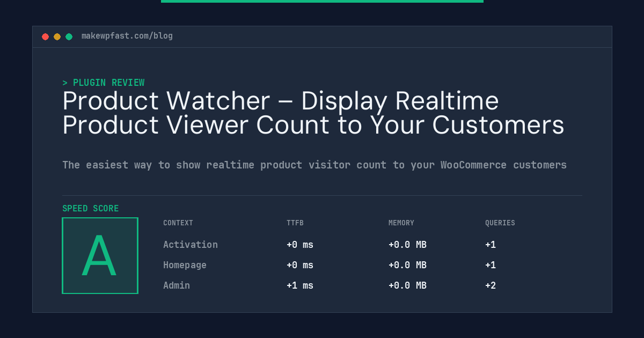Click the CONTEXT column header

tap(178, 223)
